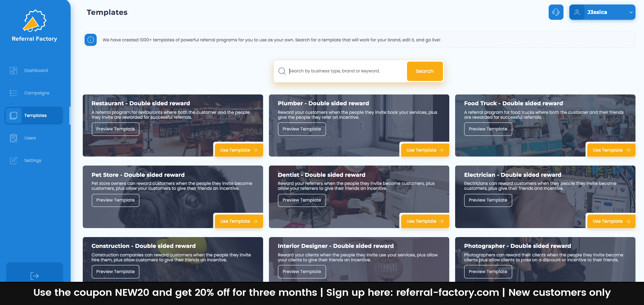Click the info icon next to templates message
Image resolution: width=644 pixels, height=305 pixels.
(90, 40)
